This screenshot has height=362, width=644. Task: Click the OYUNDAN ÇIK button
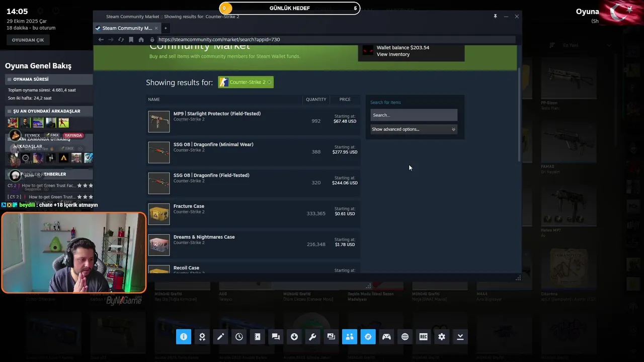(x=28, y=40)
